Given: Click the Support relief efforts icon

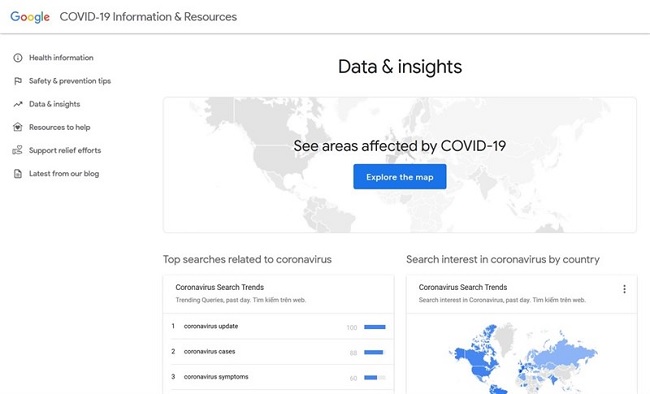Looking at the screenshot, I should coord(17,150).
